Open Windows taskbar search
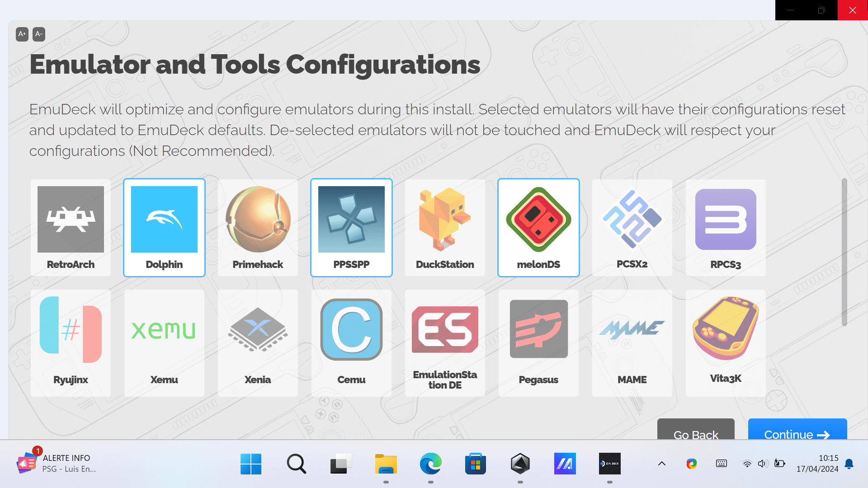The image size is (868, 488). (x=296, y=464)
